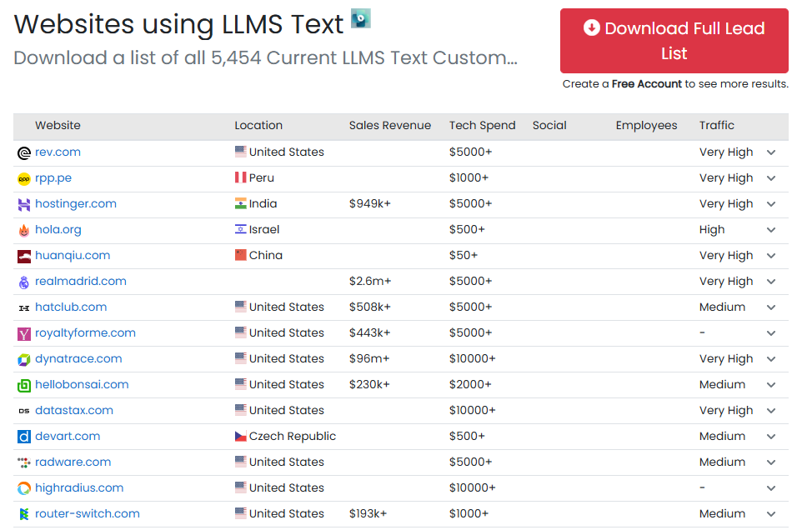Expand the radware.com row chevron

(x=770, y=462)
